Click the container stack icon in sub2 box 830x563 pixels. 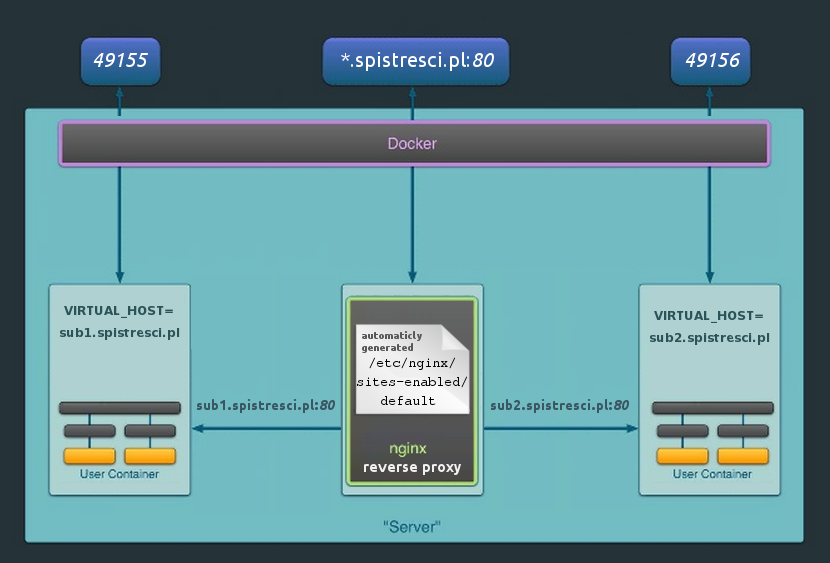(712, 433)
